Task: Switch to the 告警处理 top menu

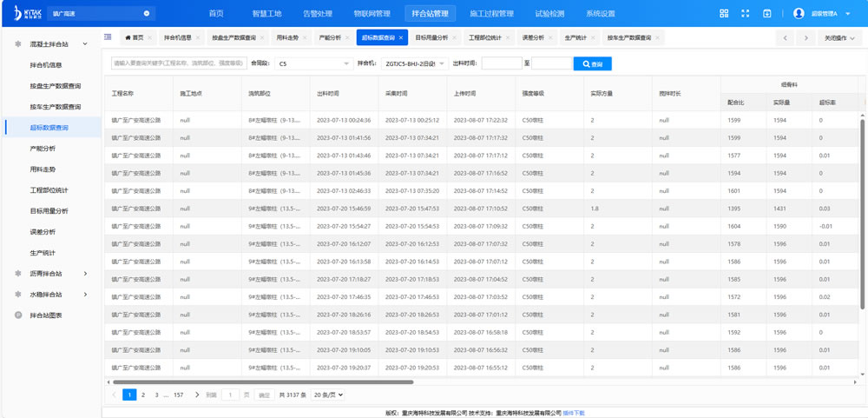Action: point(316,13)
